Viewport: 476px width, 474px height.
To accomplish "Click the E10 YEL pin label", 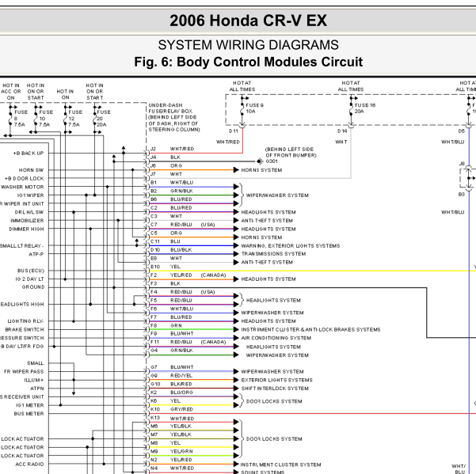I will tap(166, 267).
